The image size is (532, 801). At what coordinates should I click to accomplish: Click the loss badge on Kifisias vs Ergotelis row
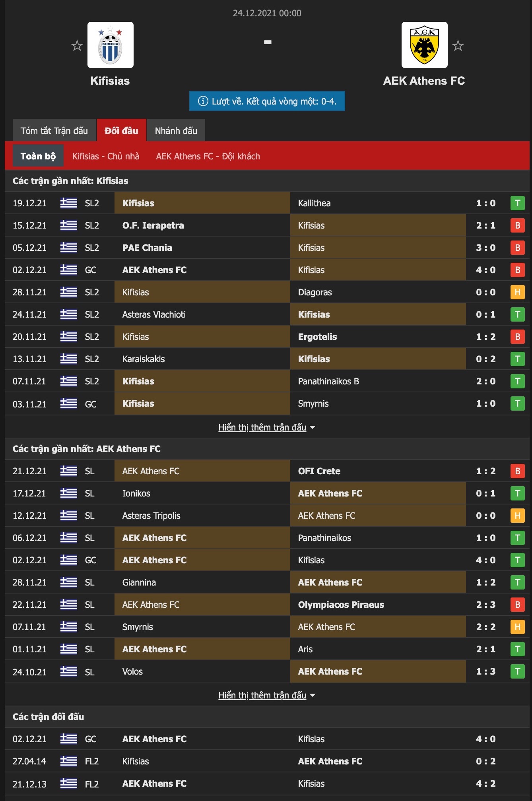518,337
